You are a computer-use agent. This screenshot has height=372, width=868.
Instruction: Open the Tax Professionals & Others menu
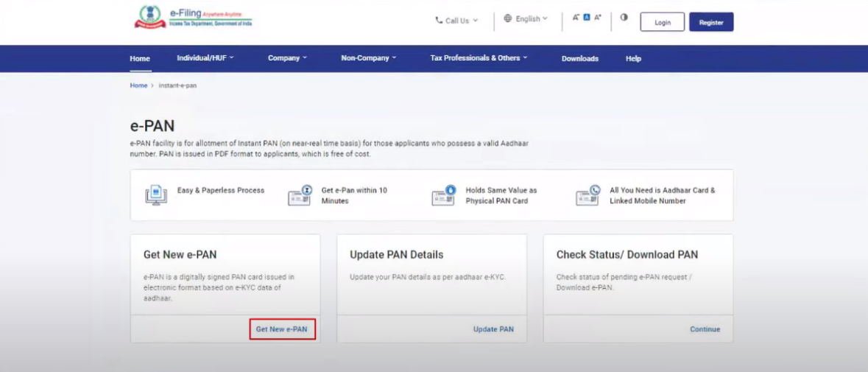[x=479, y=58]
